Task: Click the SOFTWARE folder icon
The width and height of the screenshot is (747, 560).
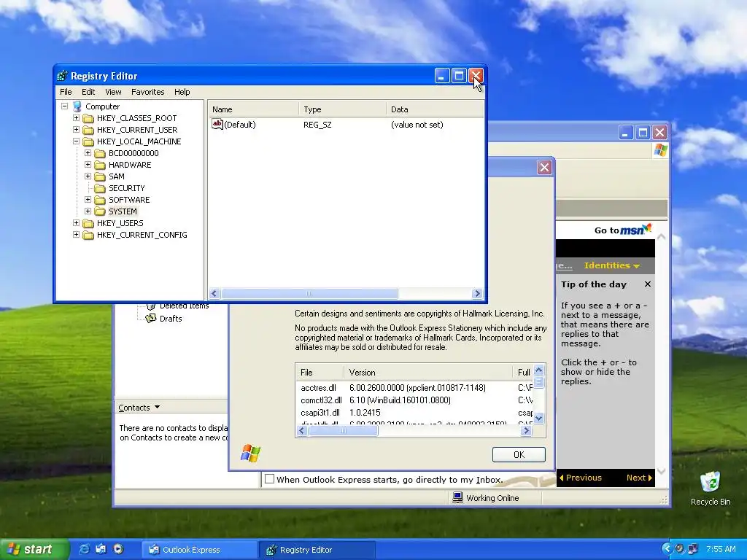Action: pos(99,200)
